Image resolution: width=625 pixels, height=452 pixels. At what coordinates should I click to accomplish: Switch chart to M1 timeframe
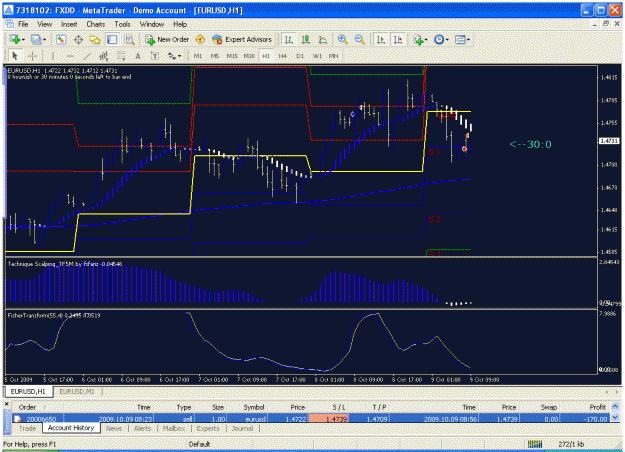tap(198, 56)
